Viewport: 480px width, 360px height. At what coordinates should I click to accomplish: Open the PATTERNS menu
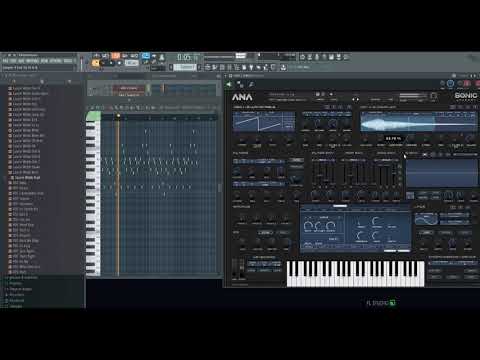(x=32, y=61)
